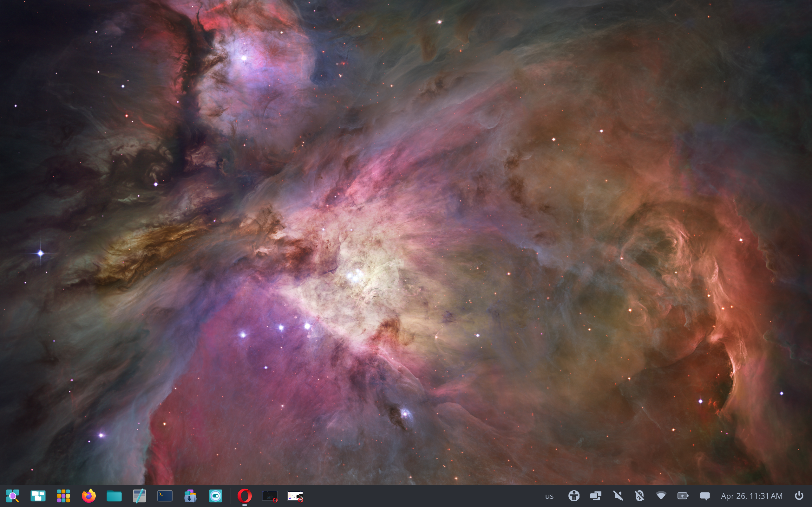Open the accessibility menu in panel
Screen dimensions: 812x507
tap(574, 496)
